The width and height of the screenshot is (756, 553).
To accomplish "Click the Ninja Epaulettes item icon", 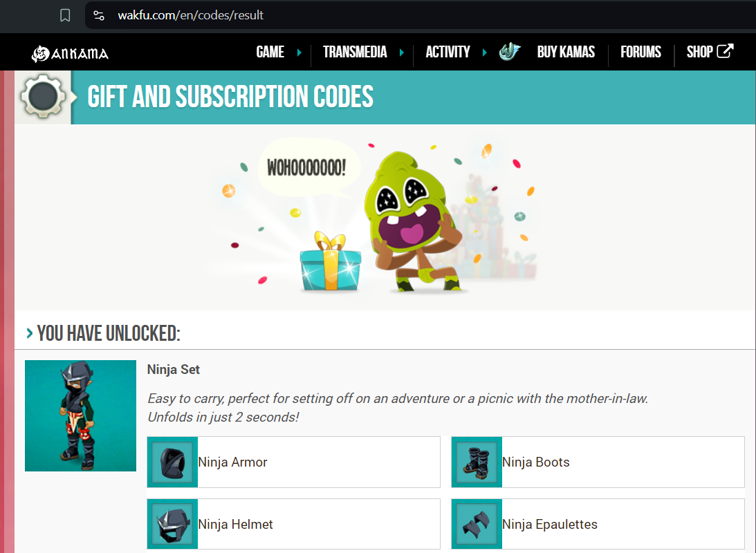I will pos(477,524).
